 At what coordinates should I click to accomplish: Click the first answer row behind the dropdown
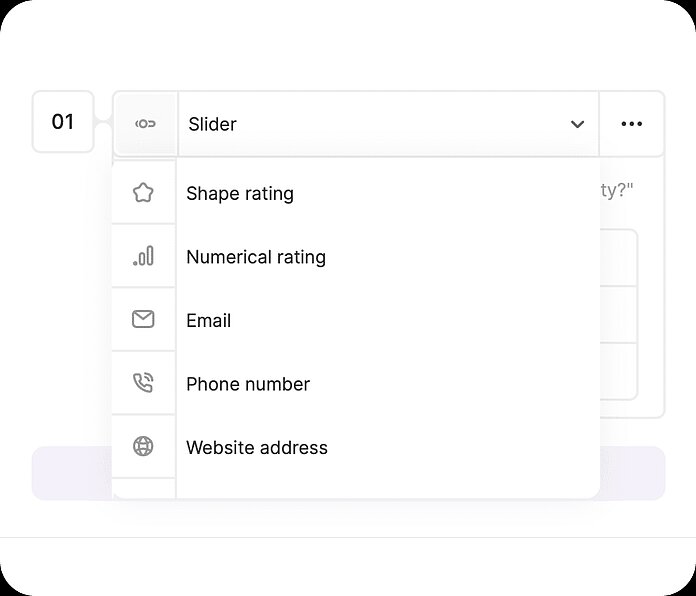[618, 258]
